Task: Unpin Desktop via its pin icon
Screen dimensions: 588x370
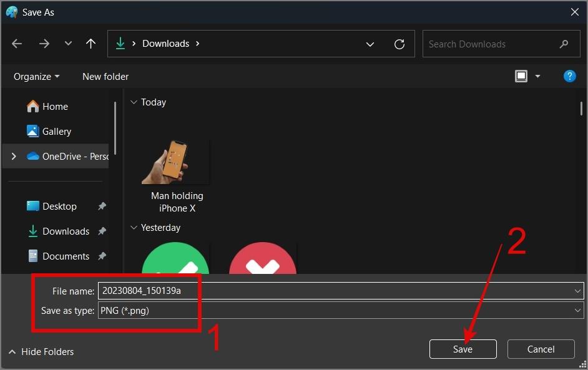Action: point(102,206)
